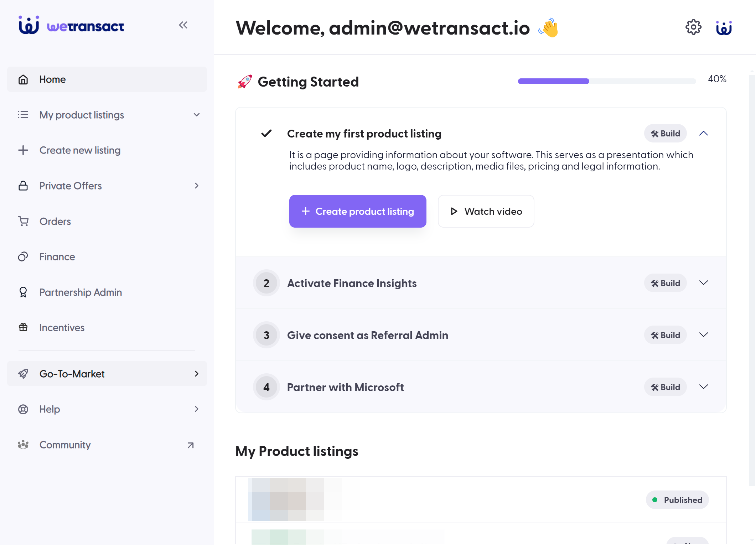This screenshot has width=756, height=545.
Task: Open Orders in the sidebar menu
Action: point(107,221)
